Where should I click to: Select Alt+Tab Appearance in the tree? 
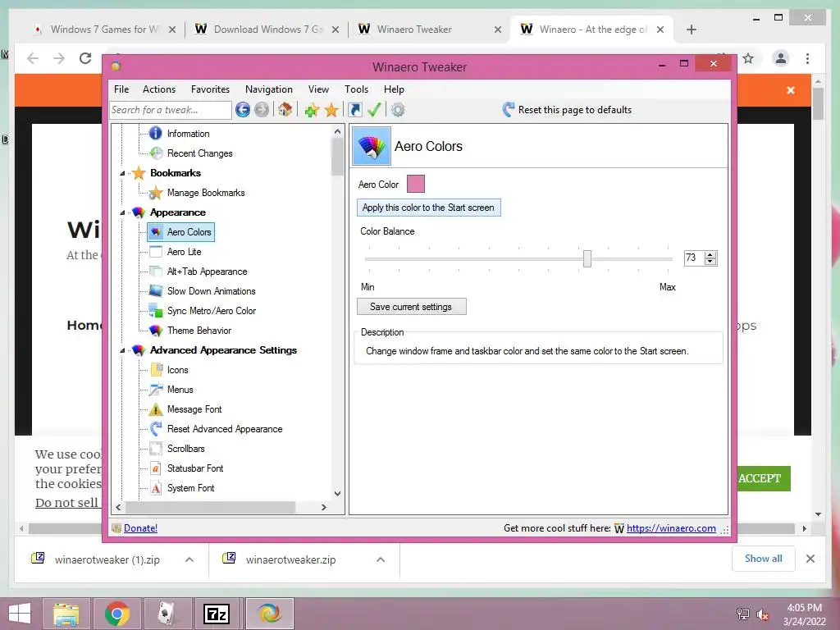tap(207, 272)
